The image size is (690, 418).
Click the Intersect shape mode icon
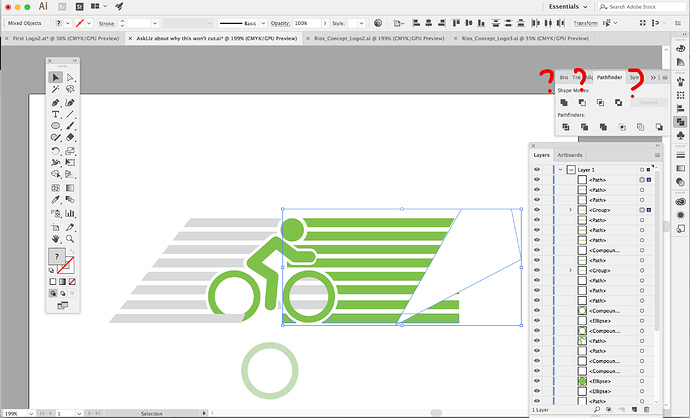[x=600, y=103]
